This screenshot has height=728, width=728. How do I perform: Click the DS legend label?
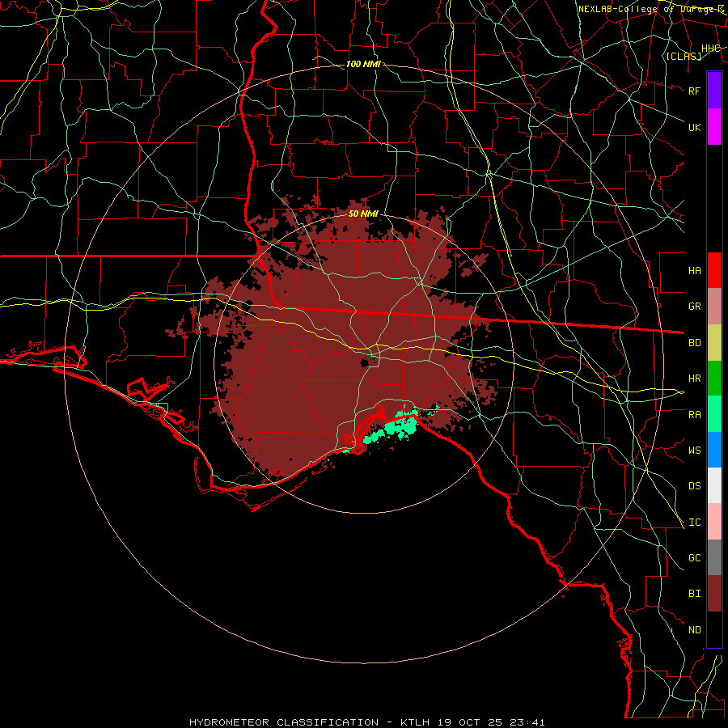click(694, 486)
